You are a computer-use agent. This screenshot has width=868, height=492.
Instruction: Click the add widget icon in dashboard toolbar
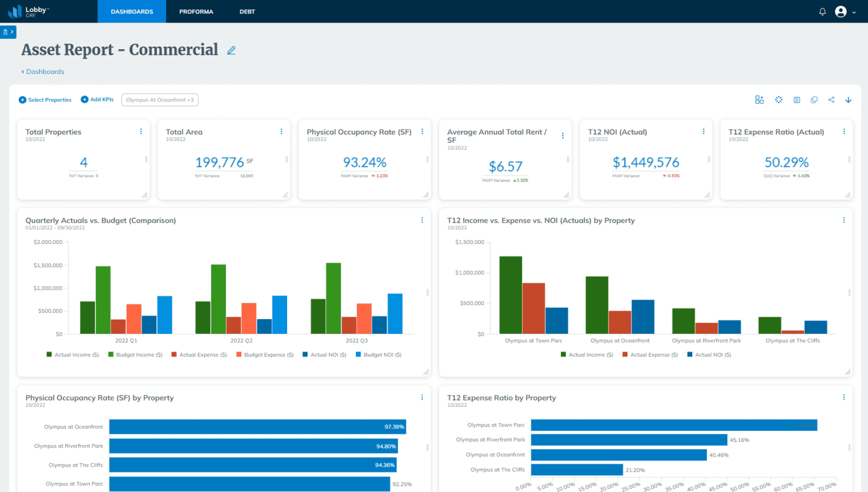(759, 100)
